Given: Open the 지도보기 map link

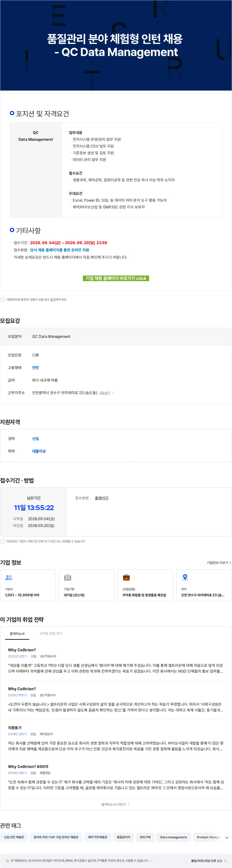Looking at the screenshot, I should pyautogui.click(x=105, y=393).
